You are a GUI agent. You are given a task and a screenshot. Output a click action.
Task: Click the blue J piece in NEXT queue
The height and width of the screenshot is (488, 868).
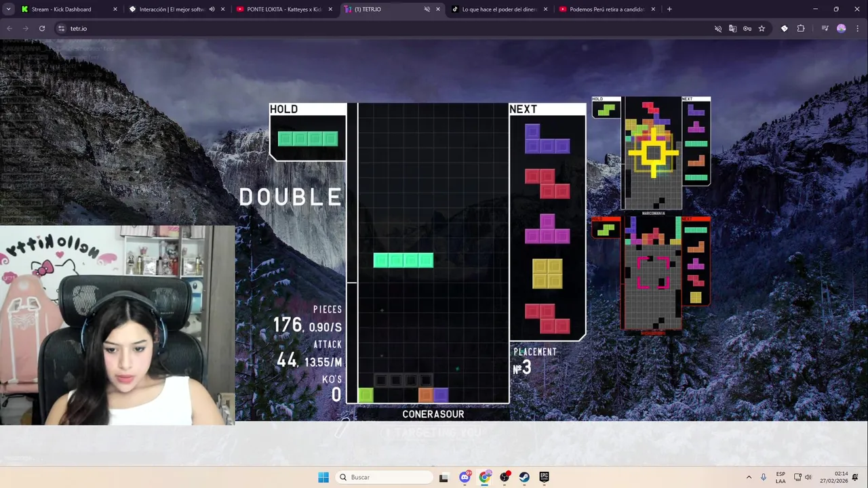547,139
